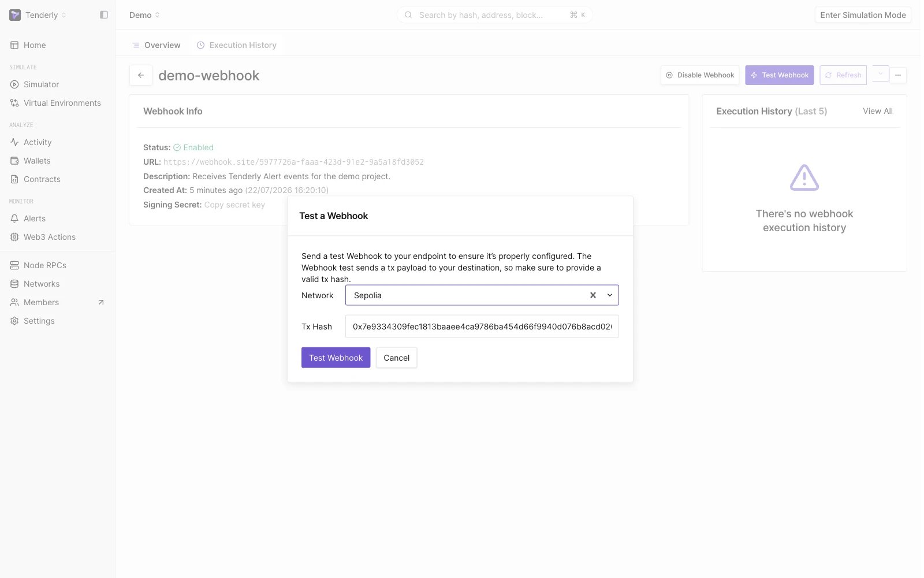Click the back arrow button

pyautogui.click(x=141, y=75)
